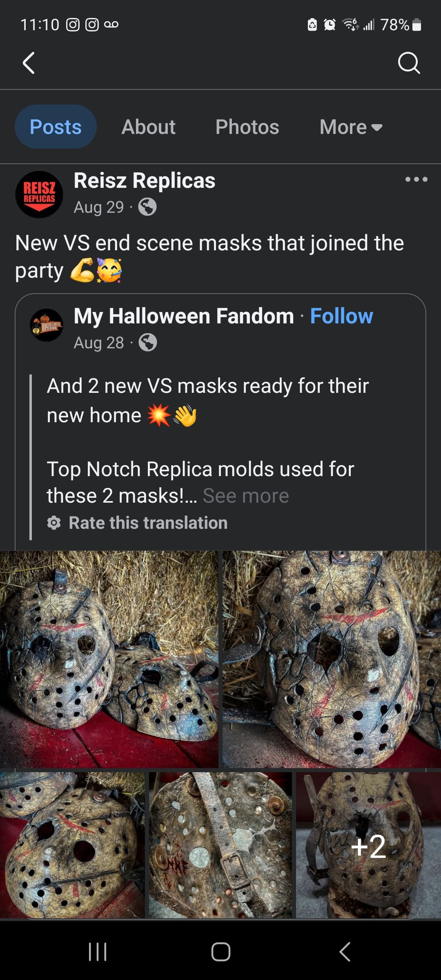Click Rate this translation link
Image resolution: width=441 pixels, height=980 pixels.
[148, 523]
